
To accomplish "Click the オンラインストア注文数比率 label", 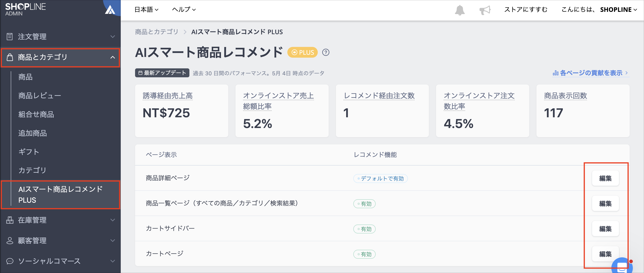I will tap(479, 101).
